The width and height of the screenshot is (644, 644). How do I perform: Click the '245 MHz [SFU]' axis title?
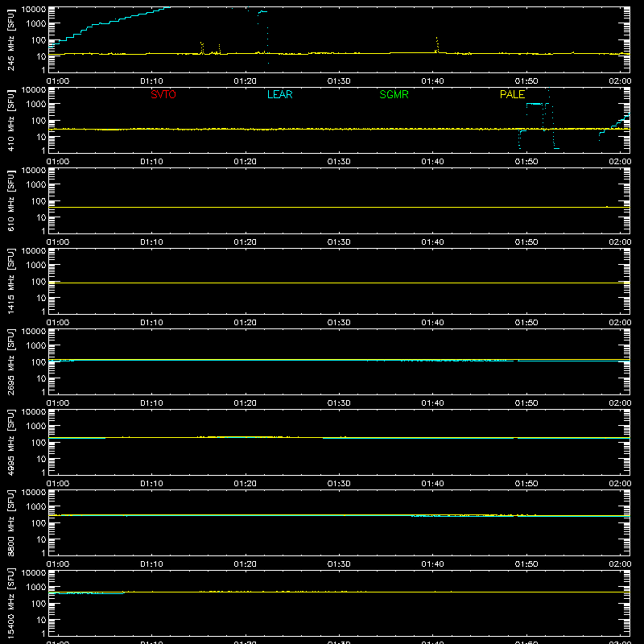(x=10, y=39)
